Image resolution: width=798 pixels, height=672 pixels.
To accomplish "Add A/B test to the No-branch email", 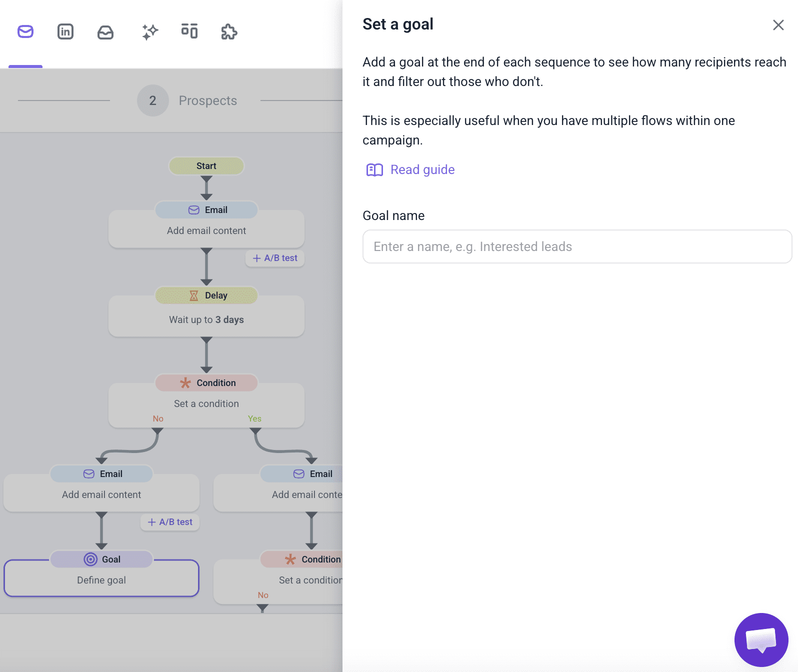I will point(170,522).
